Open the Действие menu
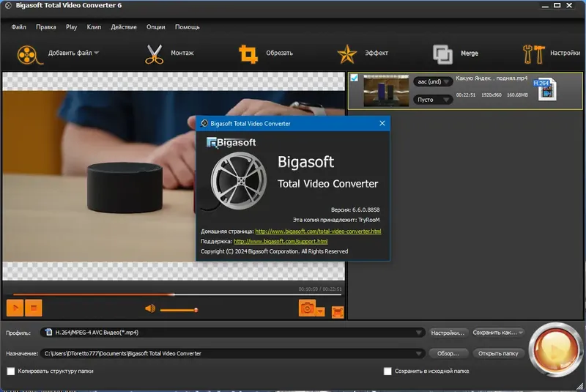This screenshot has height=392, width=586. 124,27
